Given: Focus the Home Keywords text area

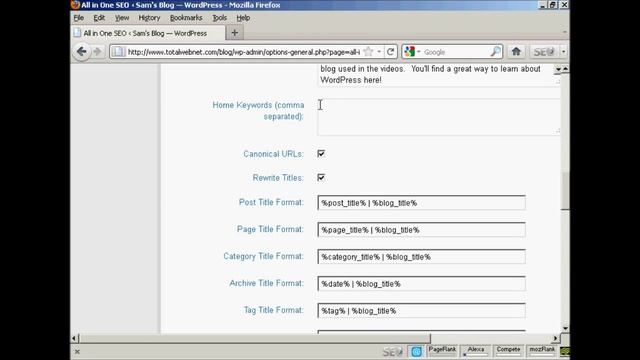Looking at the screenshot, I should coord(438,117).
